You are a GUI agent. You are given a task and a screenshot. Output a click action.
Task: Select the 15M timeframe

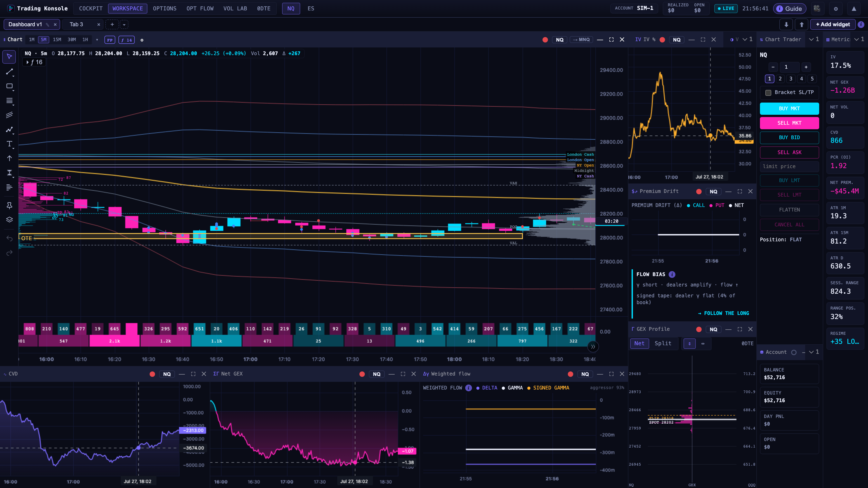click(x=57, y=40)
